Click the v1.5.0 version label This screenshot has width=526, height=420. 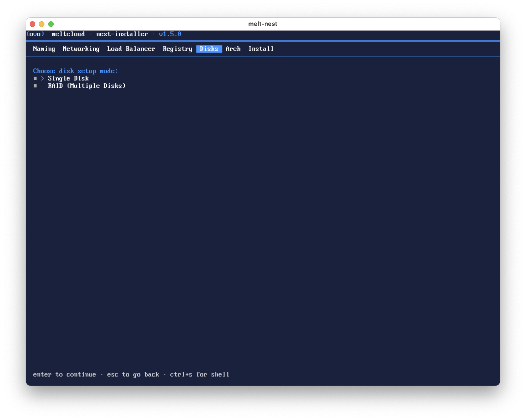click(x=170, y=34)
